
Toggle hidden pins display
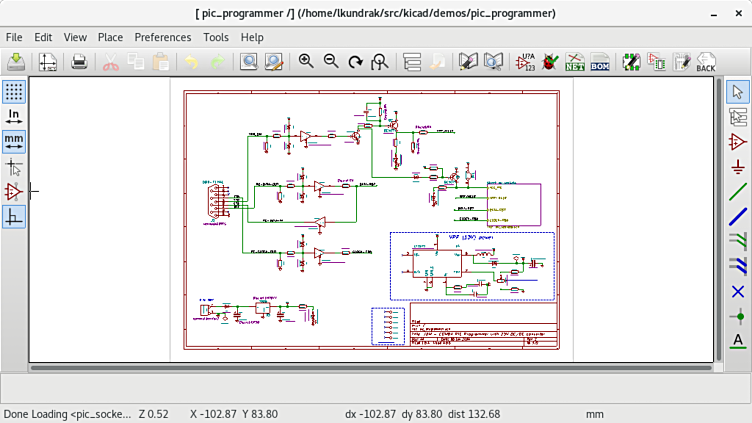click(x=14, y=191)
